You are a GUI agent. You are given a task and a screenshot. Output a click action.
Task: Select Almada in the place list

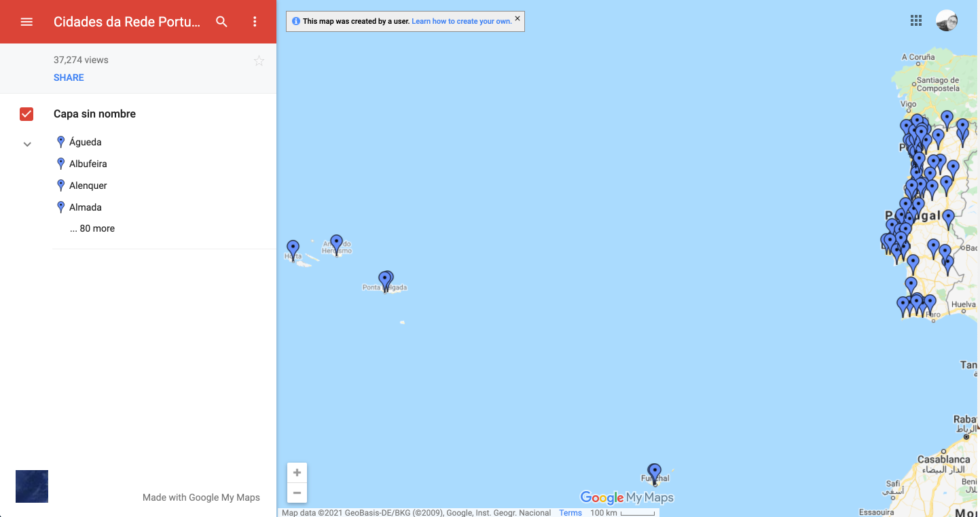click(x=86, y=207)
